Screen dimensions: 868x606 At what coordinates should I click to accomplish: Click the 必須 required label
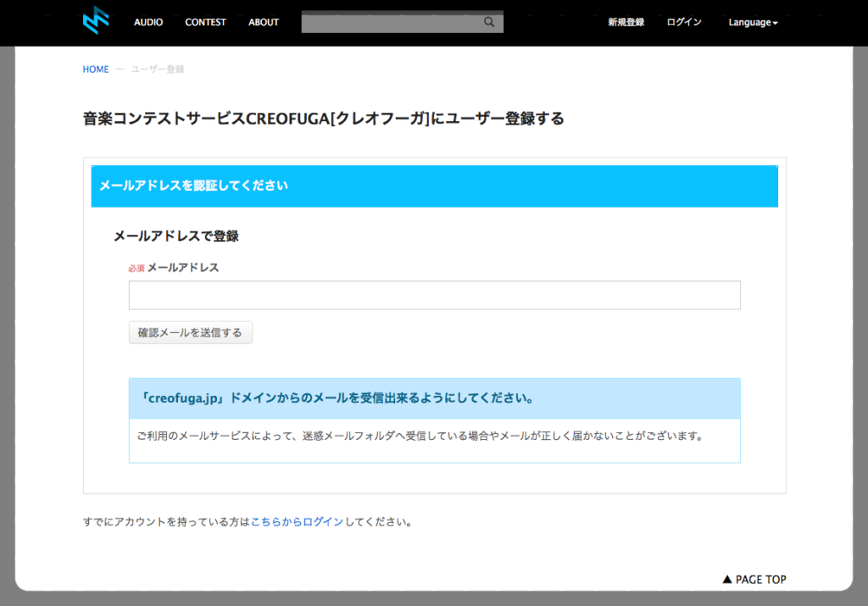point(136,269)
